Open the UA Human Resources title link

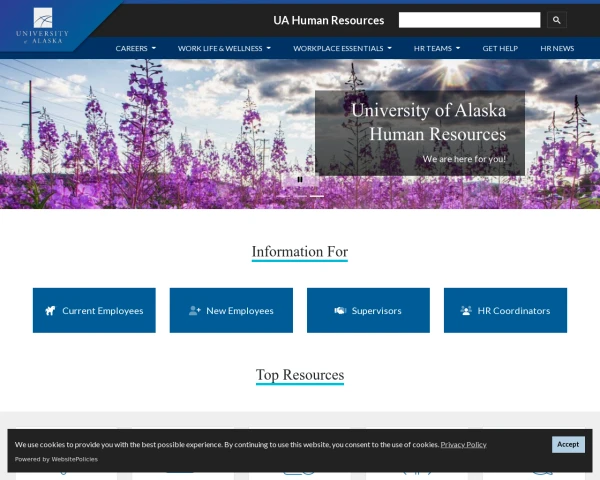(328, 20)
